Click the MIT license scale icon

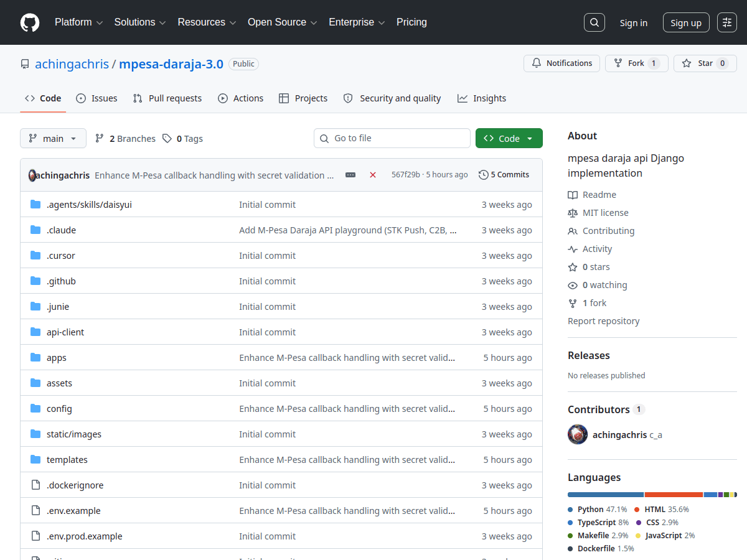tap(573, 213)
